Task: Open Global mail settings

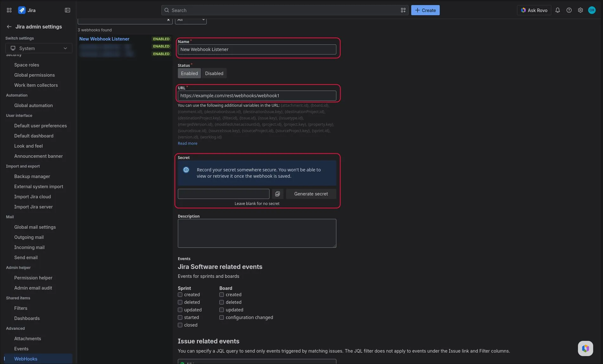Action: 35,227
